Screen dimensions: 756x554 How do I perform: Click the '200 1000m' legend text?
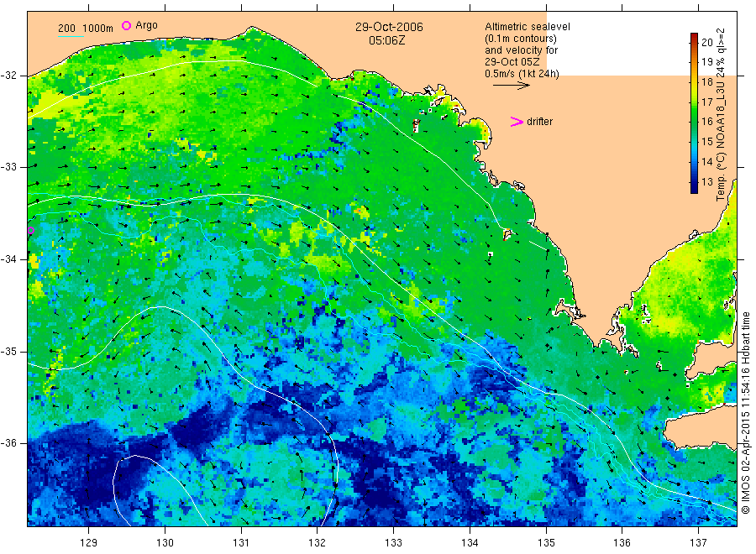[86, 29]
